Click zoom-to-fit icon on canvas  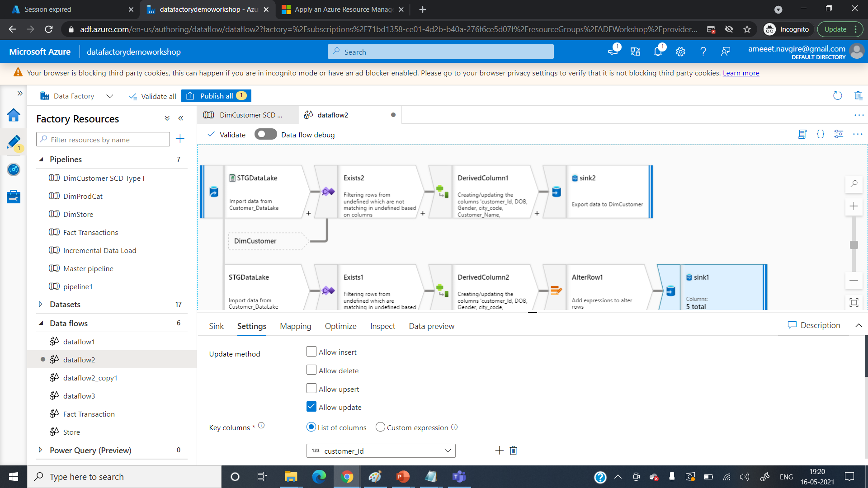click(854, 302)
